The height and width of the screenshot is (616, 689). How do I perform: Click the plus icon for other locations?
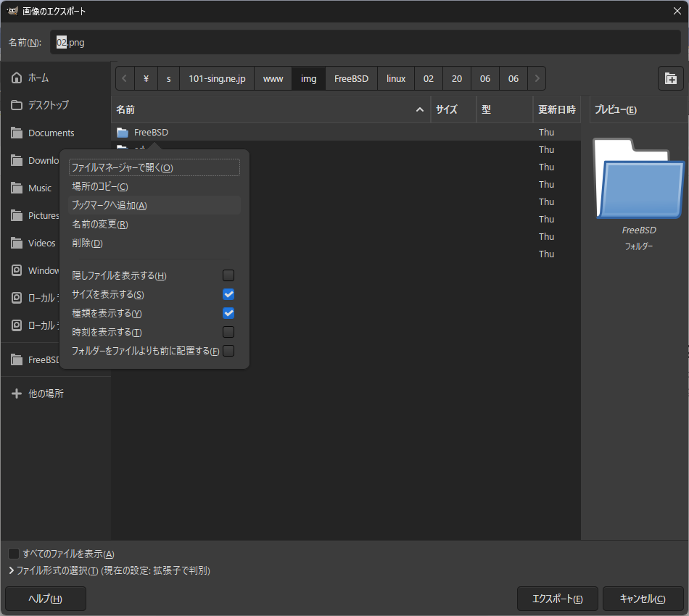[17, 394]
